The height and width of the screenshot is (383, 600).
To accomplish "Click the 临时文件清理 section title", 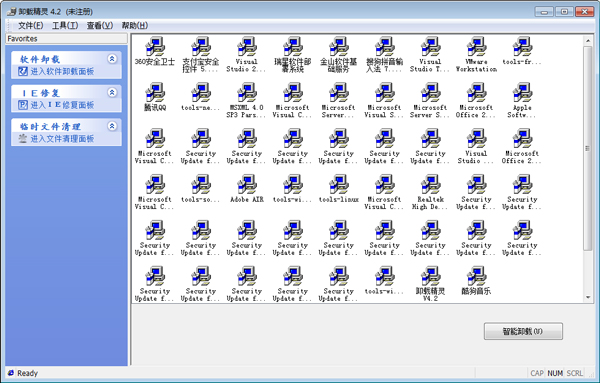I will 50,127.
